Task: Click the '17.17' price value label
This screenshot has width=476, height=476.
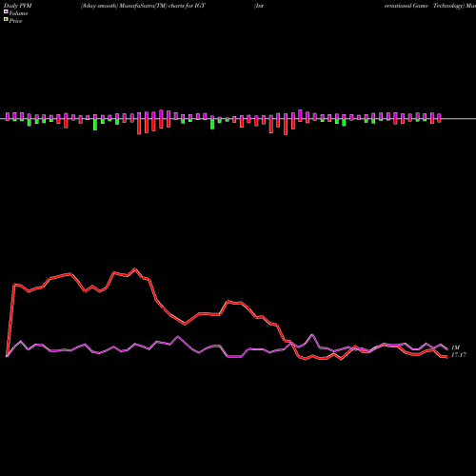Action: (x=459, y=355)
